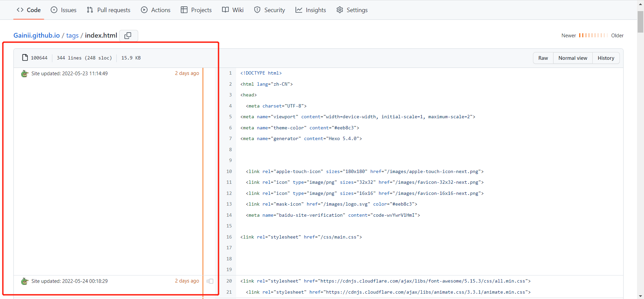The height and width of the screenshot is (299, 644).
Task: Click avatar of the 2022-05-24 commit
Action: 24,281
